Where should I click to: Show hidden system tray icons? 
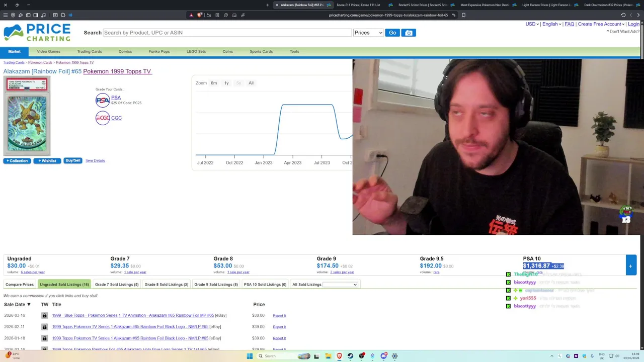coord(551,356)
